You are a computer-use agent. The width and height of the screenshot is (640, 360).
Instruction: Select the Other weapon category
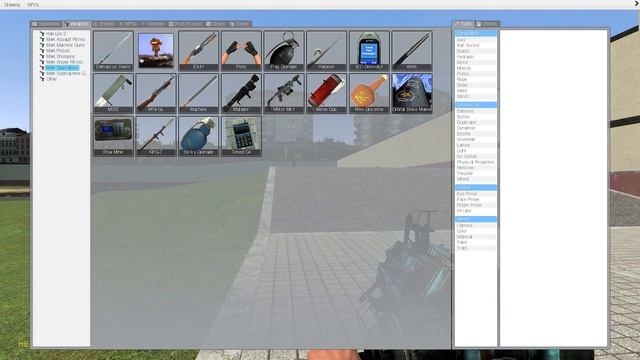pyautogui.click(x=51, y=79)
